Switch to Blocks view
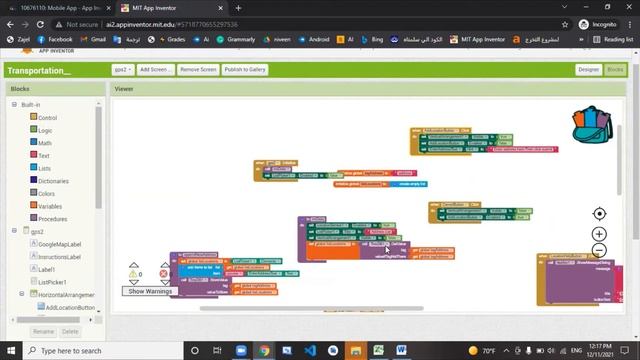The image size is (640, 360). pos(615,70)
